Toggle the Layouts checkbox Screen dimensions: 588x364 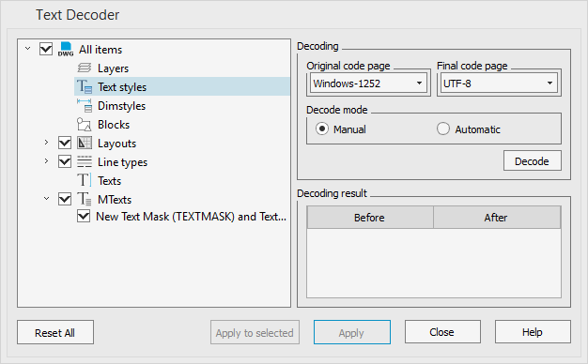[x=65, y=143]
